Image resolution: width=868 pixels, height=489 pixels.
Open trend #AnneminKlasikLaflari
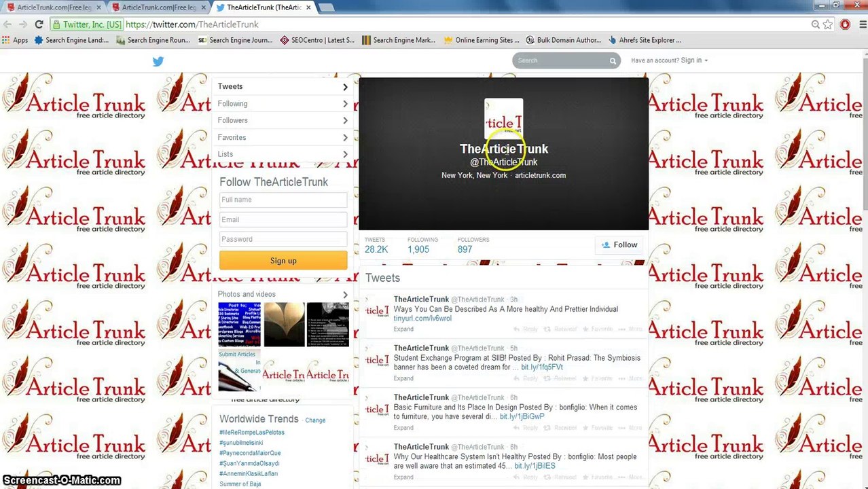point(249,473)
